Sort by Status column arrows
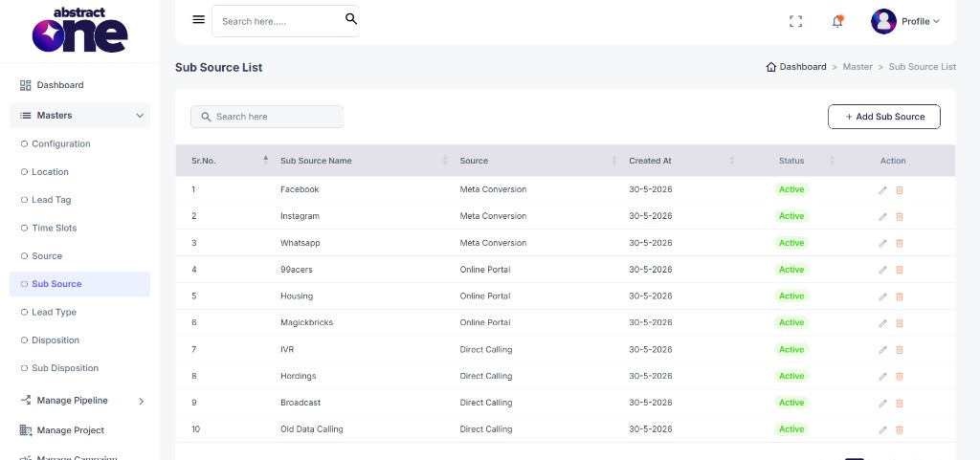This screenshot has width=980, height=460. tap(832, 161)
